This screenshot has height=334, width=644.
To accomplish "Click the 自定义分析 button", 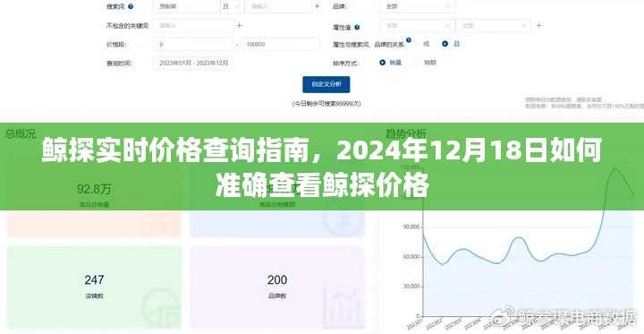I will point(326,84).
